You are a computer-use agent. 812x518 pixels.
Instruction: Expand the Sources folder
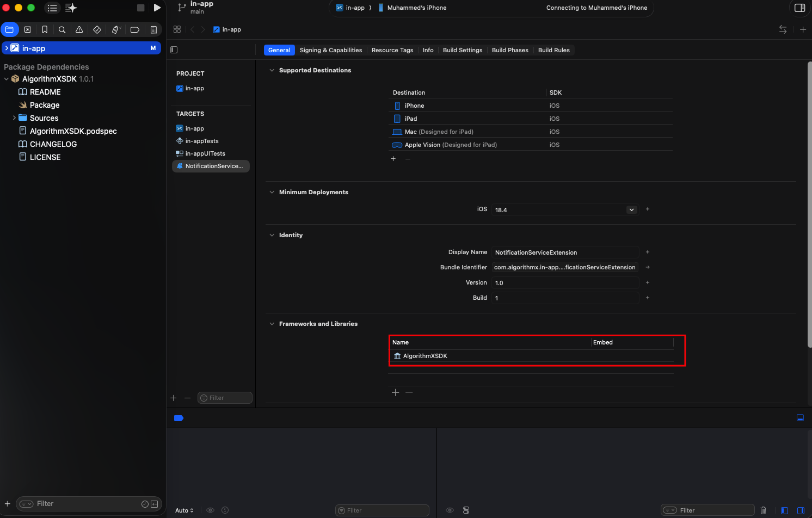click(x=14, y=118)
